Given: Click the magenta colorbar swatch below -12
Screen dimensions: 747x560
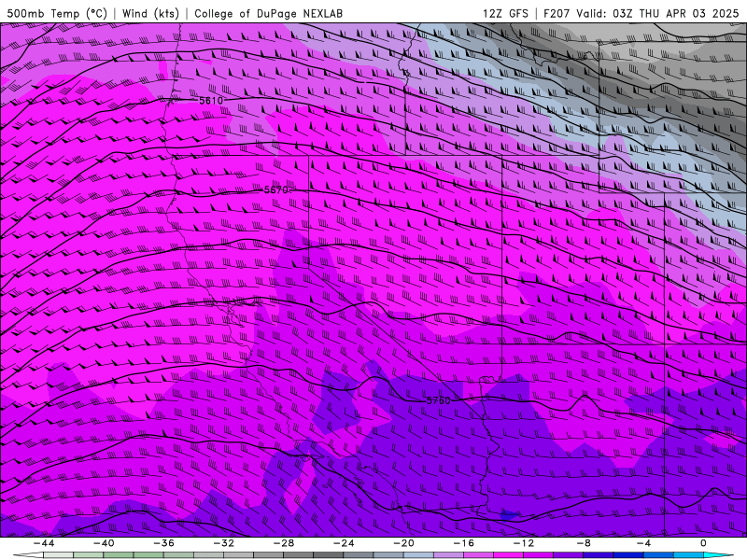Looking at the screenshot, I should [x=508, y=555].
